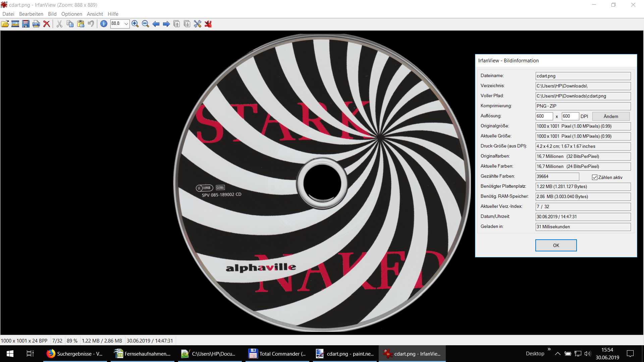The width and height of the screenshot is (644, 362).
Task: Open the Bearbeiten menu
Action: coord(31,14)
